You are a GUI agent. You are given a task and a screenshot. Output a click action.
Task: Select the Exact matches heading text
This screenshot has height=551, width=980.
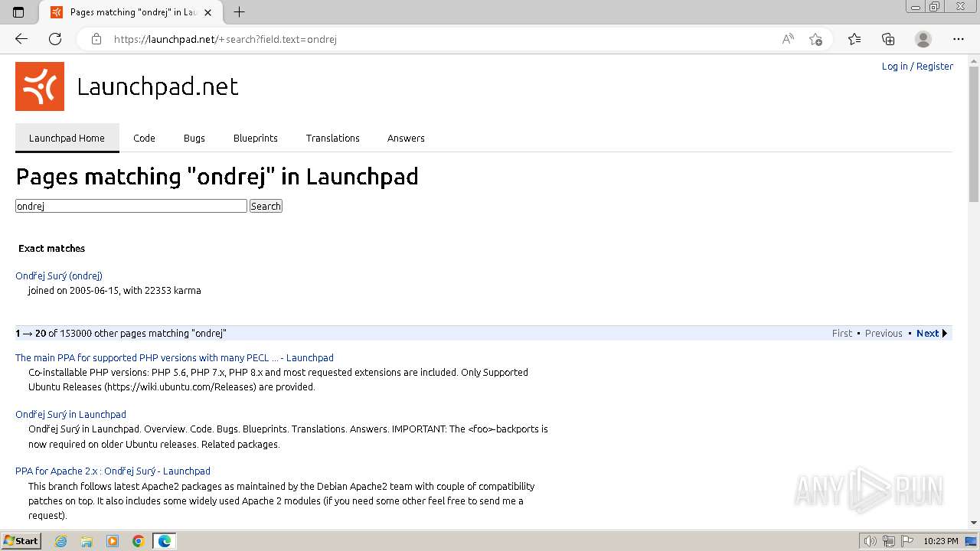pyautogui.click(x=51, y=248)
